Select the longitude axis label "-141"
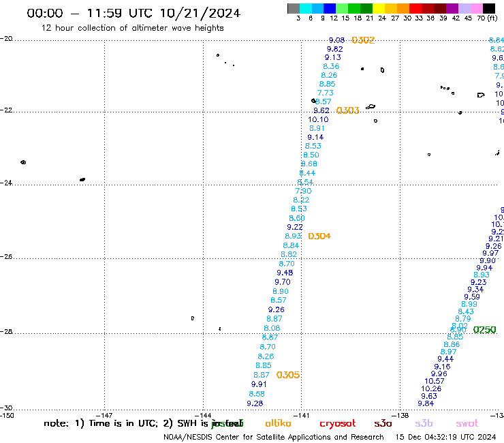The image size is (504, 443). [x=301, y=415]
